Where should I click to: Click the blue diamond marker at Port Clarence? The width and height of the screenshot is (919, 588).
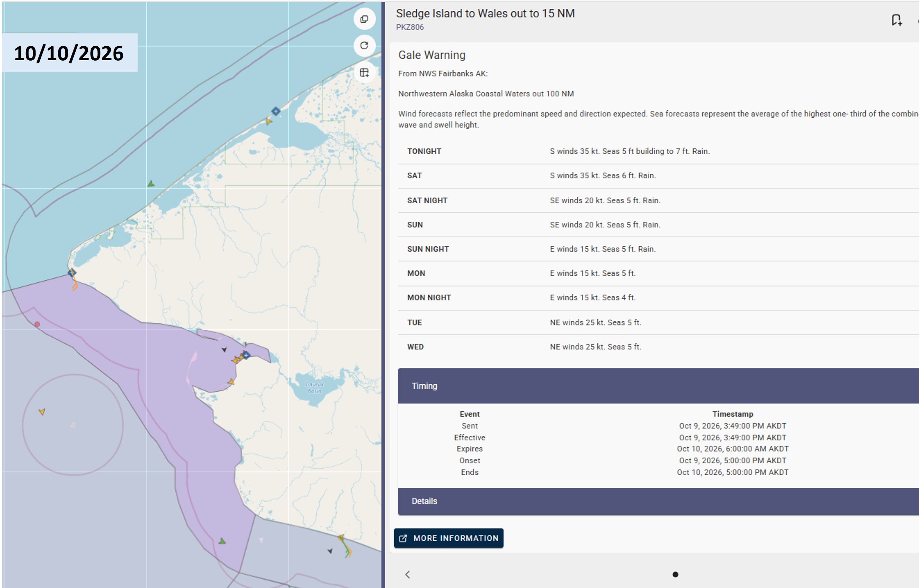246,355
